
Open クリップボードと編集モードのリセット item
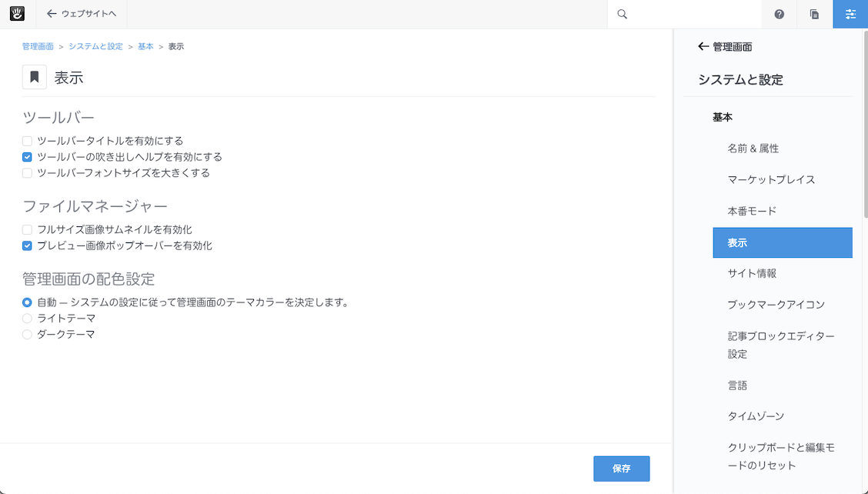tap(781, 456)
